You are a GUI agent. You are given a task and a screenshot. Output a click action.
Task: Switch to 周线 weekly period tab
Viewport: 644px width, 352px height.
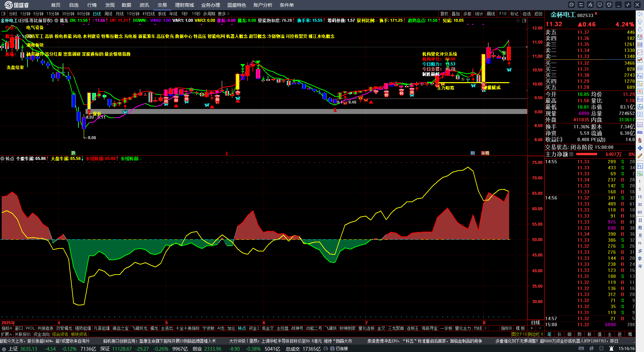pos(108,14)
